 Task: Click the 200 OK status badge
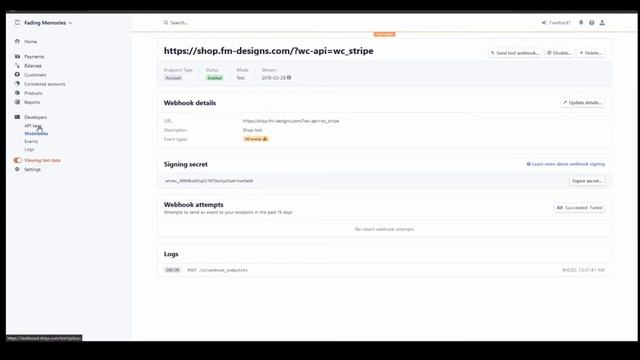(x=172, y=270)
